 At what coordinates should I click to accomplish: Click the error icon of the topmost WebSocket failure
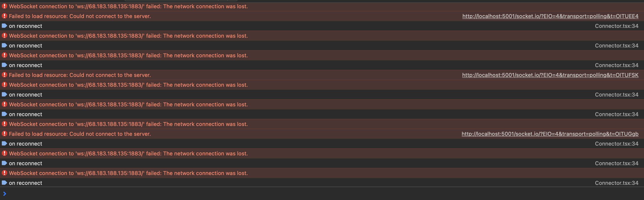coord(4,6)
